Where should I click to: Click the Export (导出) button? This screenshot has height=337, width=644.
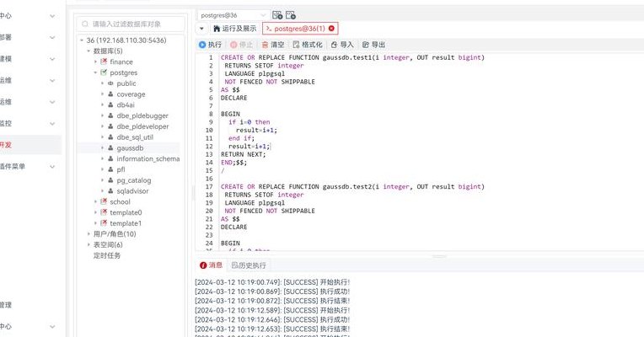[x=373, y=45]
